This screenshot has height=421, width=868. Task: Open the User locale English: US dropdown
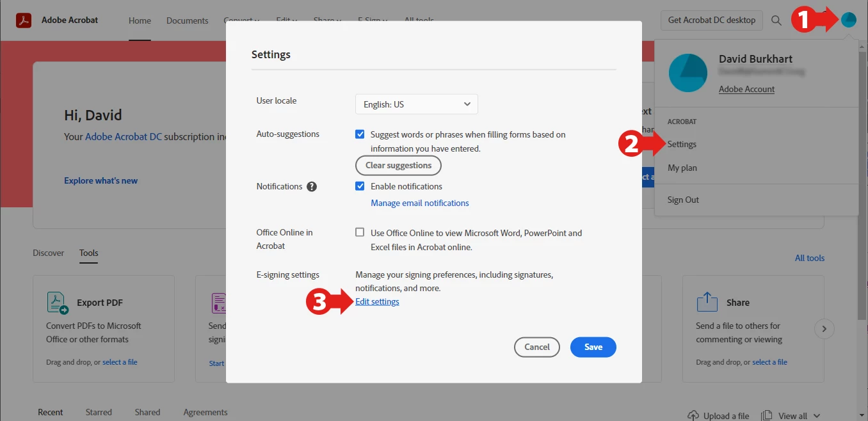coord(417,104)
